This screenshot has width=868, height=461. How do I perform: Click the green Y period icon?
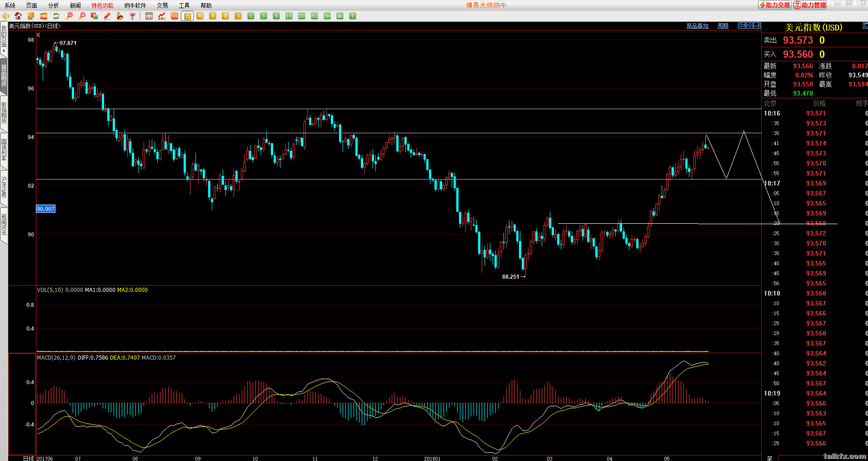click(353, 16)
